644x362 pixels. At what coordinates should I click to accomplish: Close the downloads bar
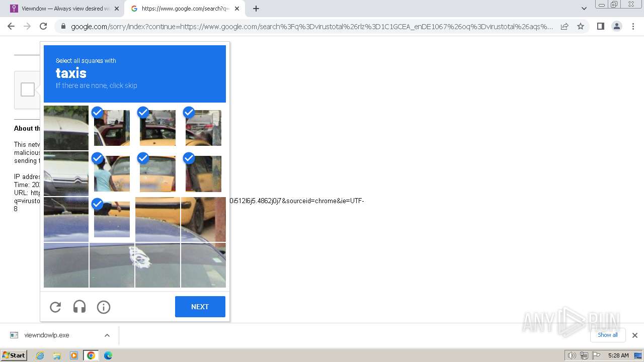click(x=635, y=335)
